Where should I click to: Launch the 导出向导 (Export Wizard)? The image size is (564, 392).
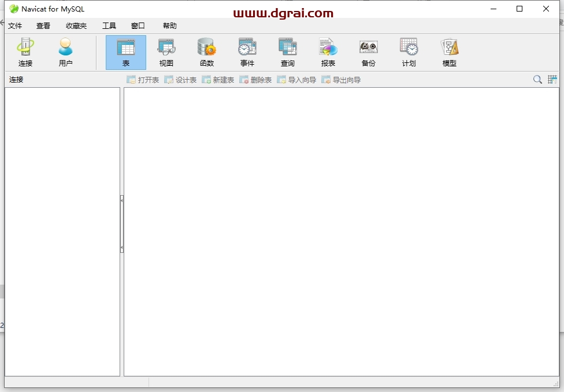pos(341,80)
